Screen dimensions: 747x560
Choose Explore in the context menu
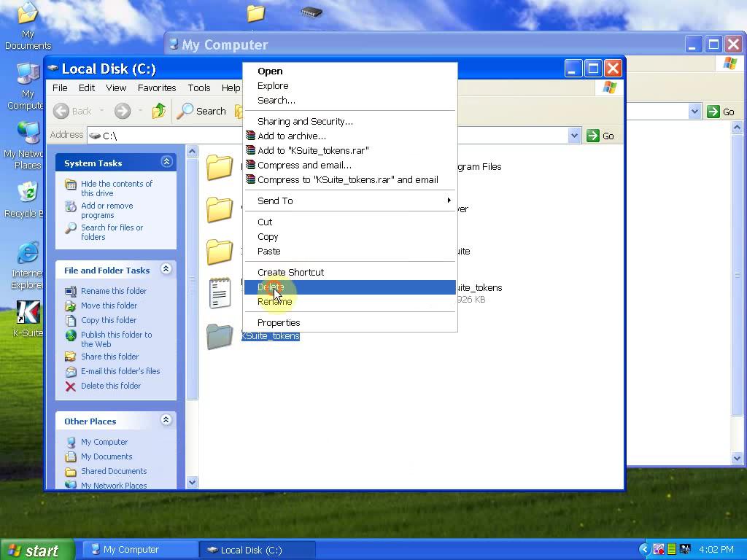click(x=349, y=86)
